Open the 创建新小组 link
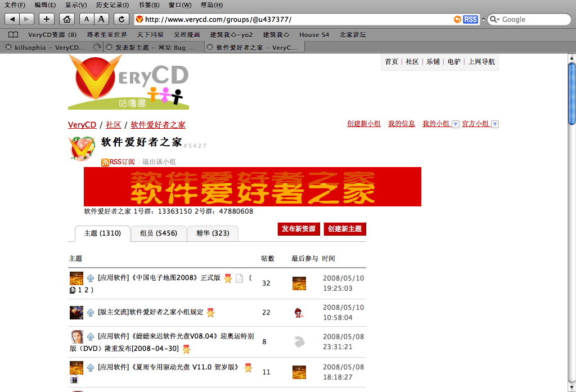 [x=364, y=124]
